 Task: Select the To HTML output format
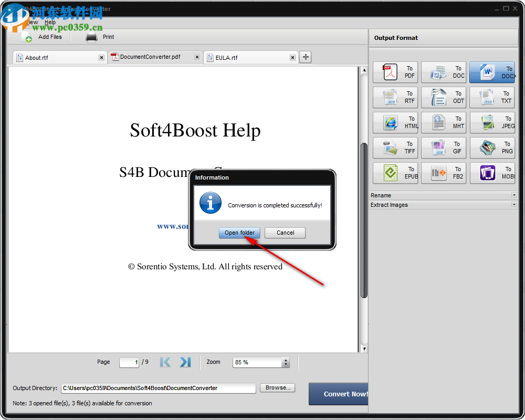click(395, 122)
